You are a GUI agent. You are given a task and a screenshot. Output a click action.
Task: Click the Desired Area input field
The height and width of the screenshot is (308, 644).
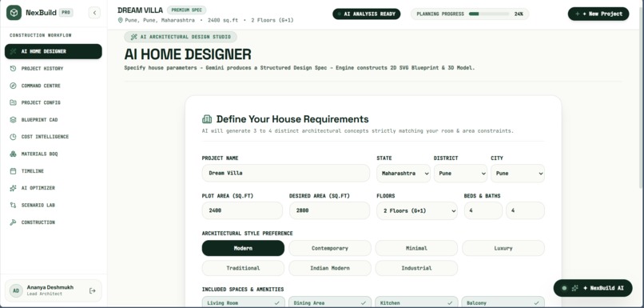click(330, 210)
